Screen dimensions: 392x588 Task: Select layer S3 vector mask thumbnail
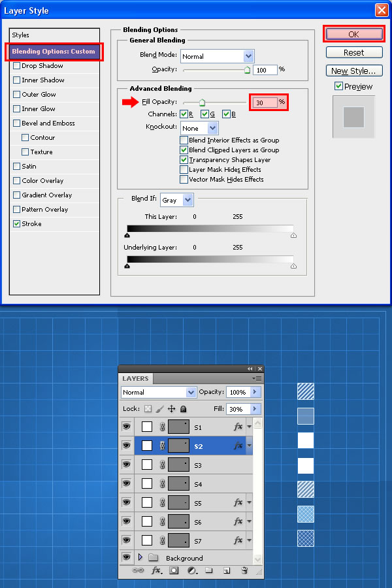(178, 465)
